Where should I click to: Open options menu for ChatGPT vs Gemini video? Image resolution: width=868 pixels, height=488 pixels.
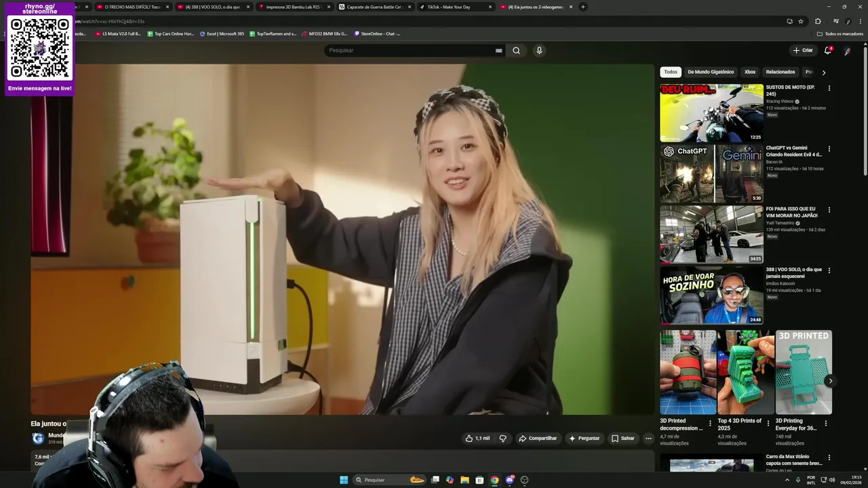click(x=829, y=148)
